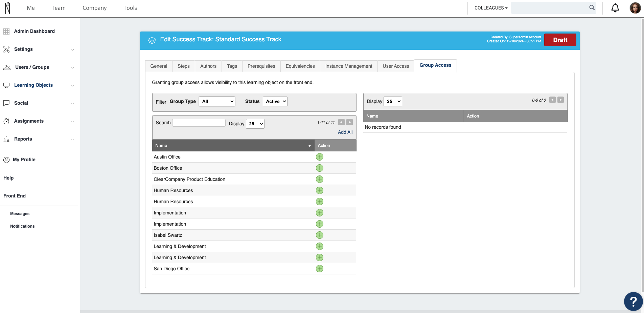Switch to the User Access tab
This screenshot has width=644, height=313.
396,66
